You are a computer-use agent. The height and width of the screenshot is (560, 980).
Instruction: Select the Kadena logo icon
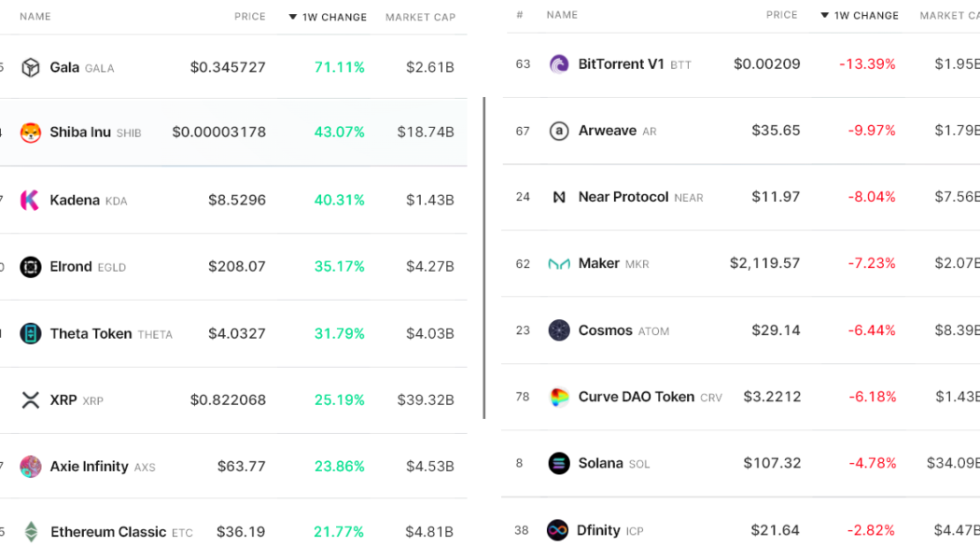click(x=29, y=200)
